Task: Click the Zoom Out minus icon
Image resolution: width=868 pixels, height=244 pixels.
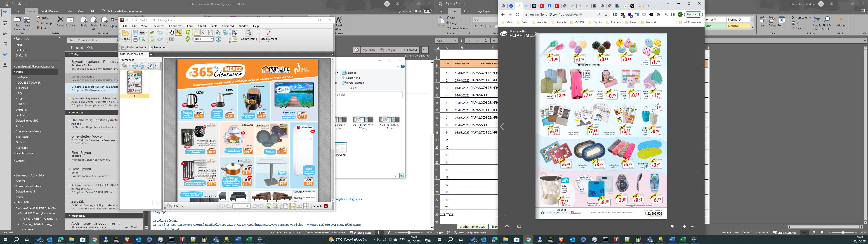Action: tap(225, 33)
